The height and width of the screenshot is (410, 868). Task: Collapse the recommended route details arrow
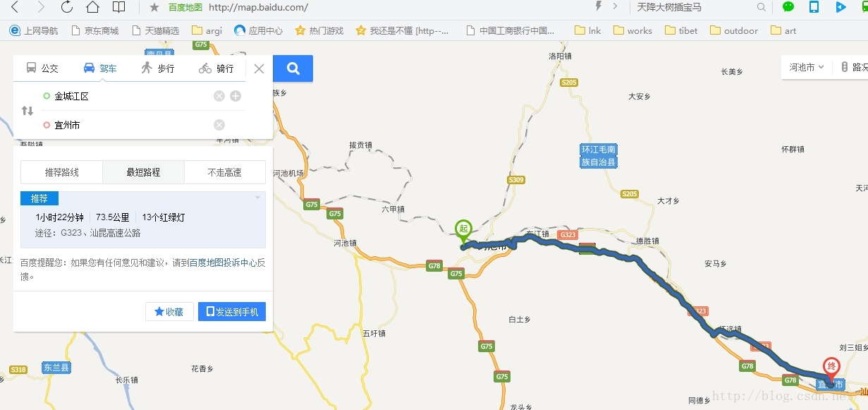[258, 198]
